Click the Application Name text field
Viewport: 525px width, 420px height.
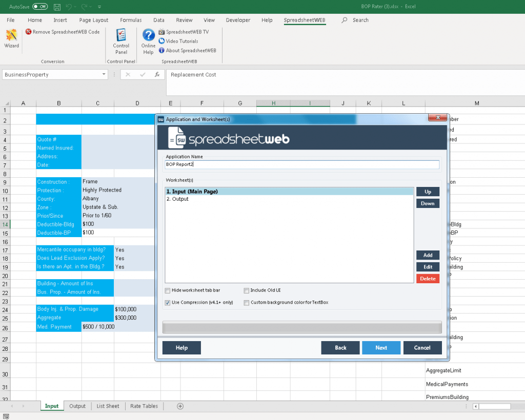(x=302, y=164)
